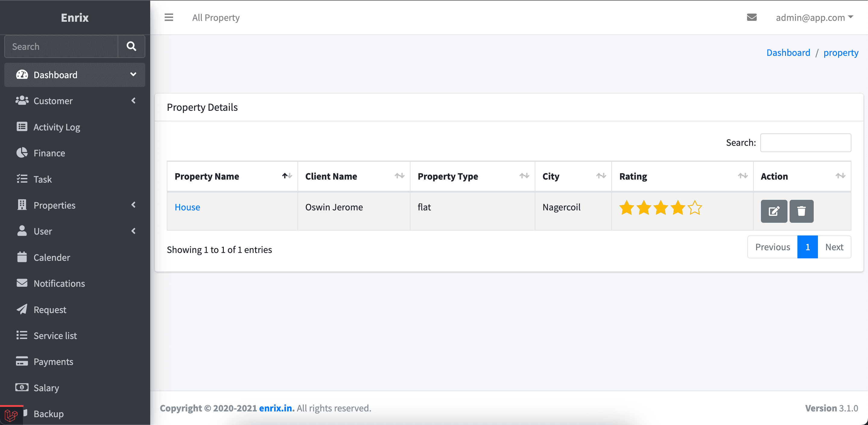Open the admin@app.com account dropdown
868x425 pixels.
pyautogui.click(x=814, y=17)
